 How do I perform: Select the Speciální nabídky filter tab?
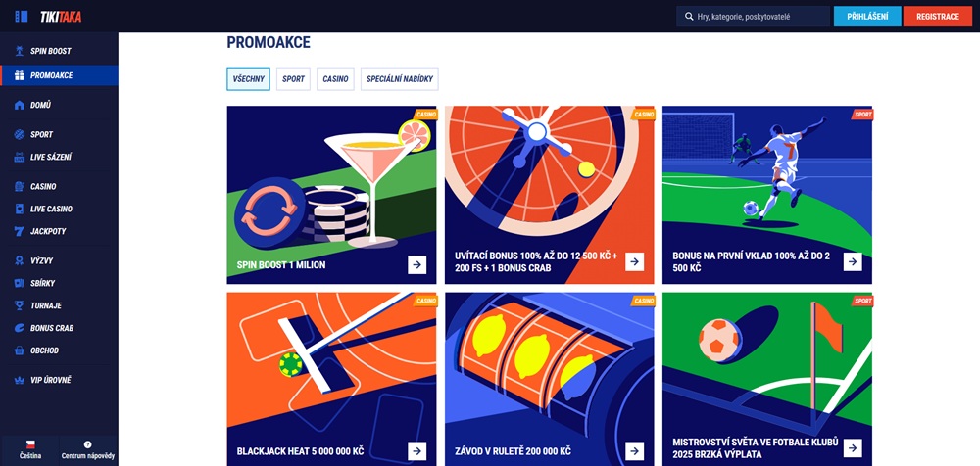(x=400, y=79)
